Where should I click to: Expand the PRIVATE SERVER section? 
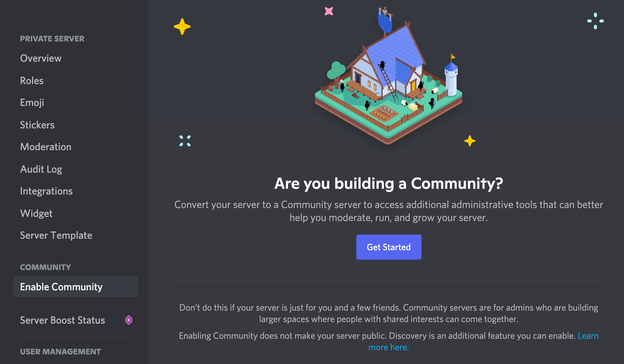coord(52,38)
